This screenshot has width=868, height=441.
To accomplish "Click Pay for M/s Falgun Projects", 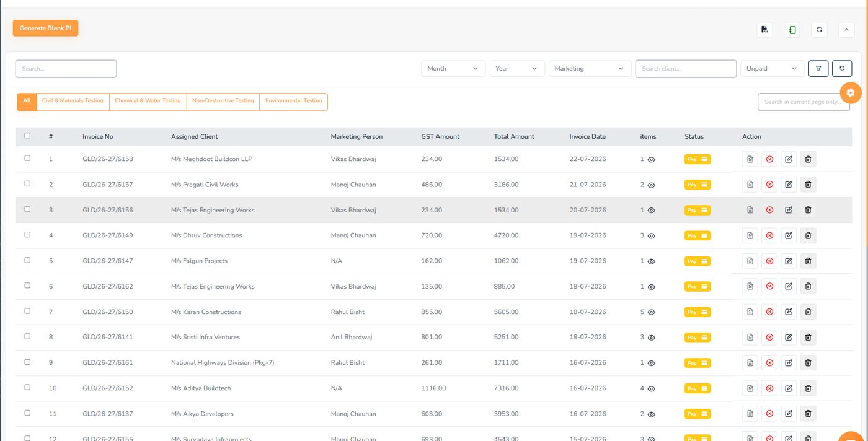I will 697,261.
